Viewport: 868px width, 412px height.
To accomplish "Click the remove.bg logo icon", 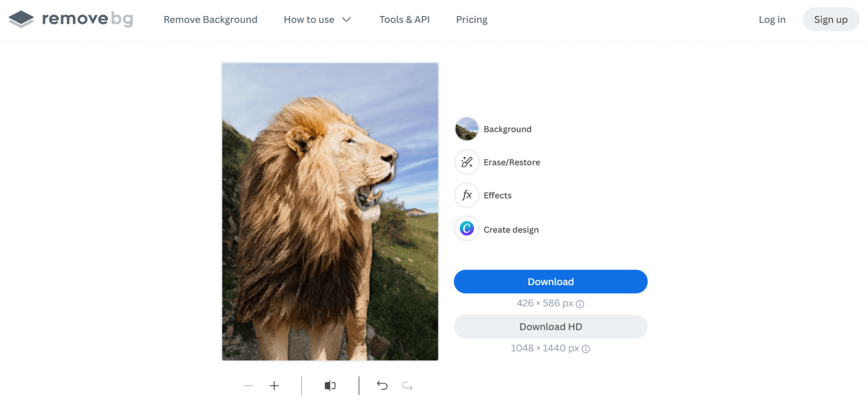I will coord(21,19).
